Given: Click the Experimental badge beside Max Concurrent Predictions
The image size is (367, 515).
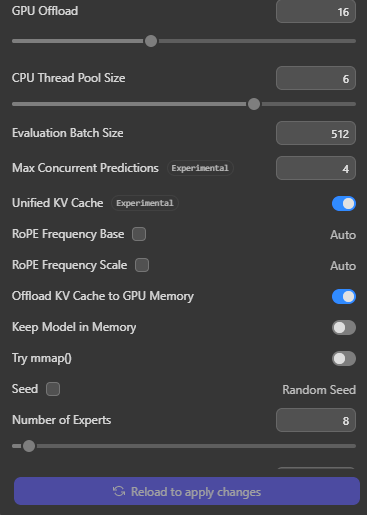Looking at the screenshot, I should 200,168.
